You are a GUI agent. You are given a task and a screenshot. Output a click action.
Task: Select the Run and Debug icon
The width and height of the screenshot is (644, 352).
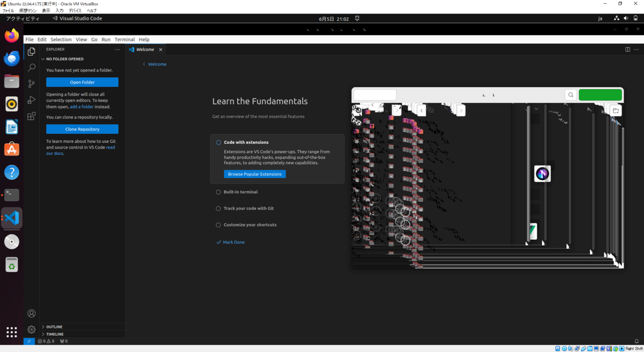[x=31, y=100]
